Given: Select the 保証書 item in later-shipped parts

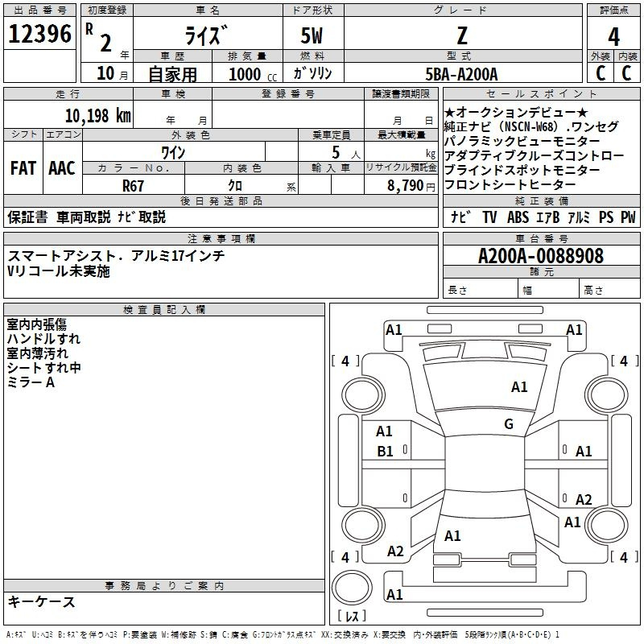Looking at the screenshot, I should (x=27, y=217).
